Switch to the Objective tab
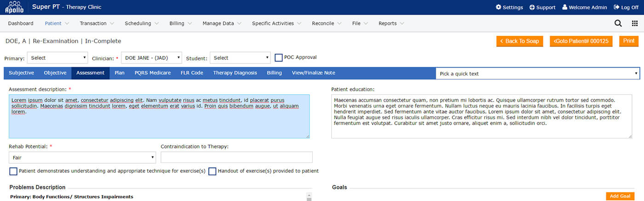The width and height of the screenshot is (644, 201). click(x=55, y=73)
